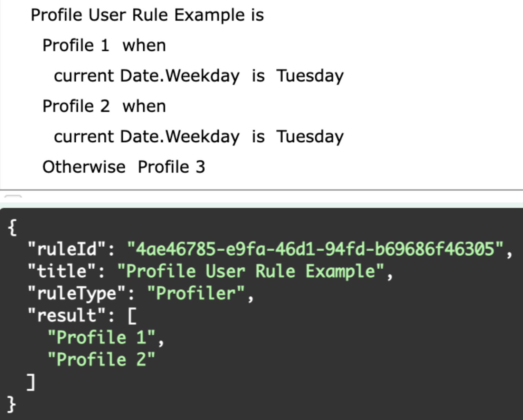This screenshot has height=420, width=523.
Task: Click "Profile 2" in the JSON result array
Action: pyautogui.click(x=102, y=360)
